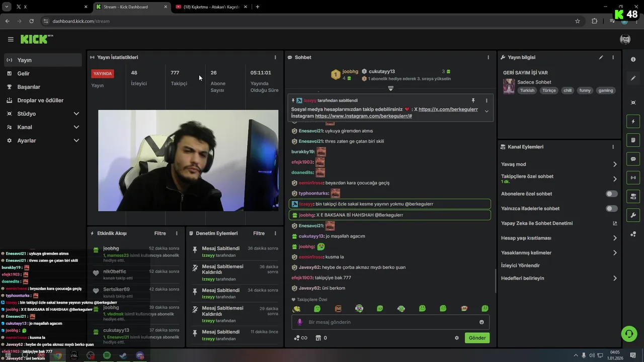Open Takipçilere özel sohbet chevron
The height and width of the screenshot is (362, 644).
(x=615, y=179)
